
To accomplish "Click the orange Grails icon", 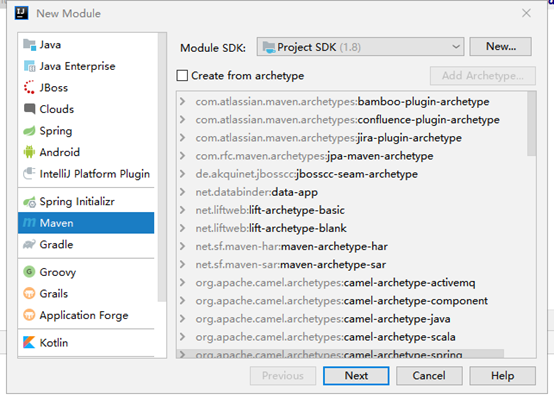I will (x=29, y=294).
